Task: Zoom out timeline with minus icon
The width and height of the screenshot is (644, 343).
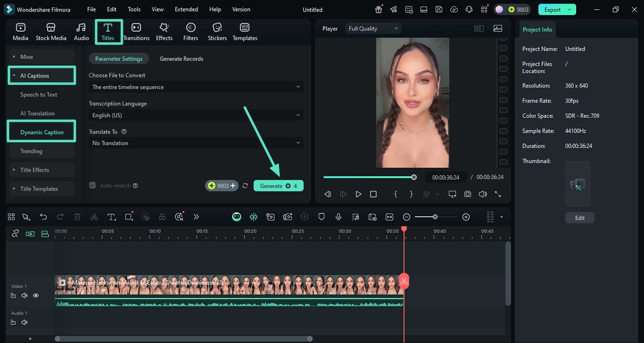Action: click(406, 217)
